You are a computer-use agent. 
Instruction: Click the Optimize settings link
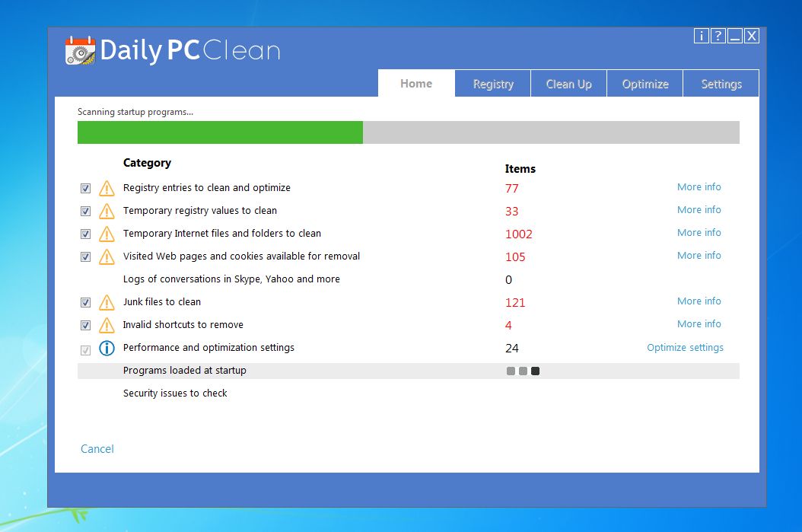[x=685, y=348]
